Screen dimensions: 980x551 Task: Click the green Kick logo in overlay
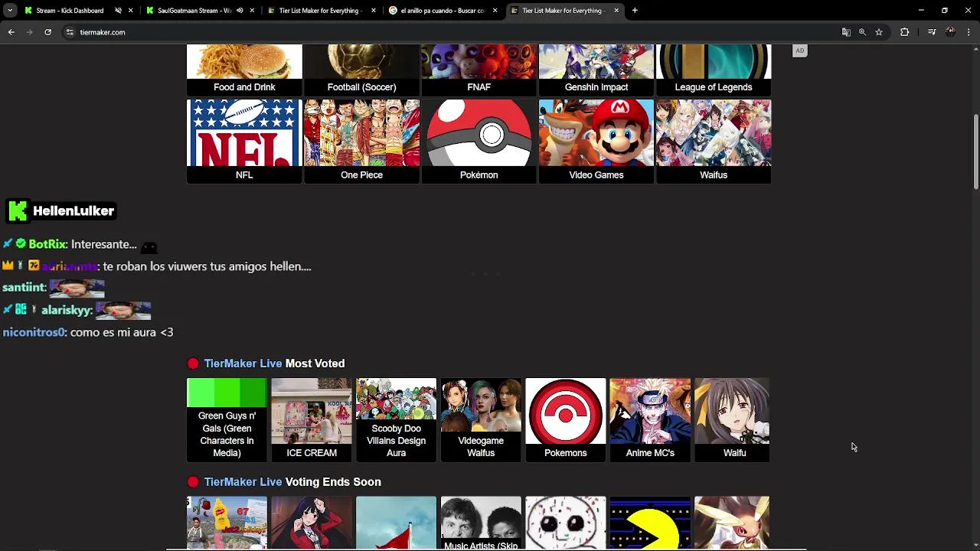click(18, 210)
